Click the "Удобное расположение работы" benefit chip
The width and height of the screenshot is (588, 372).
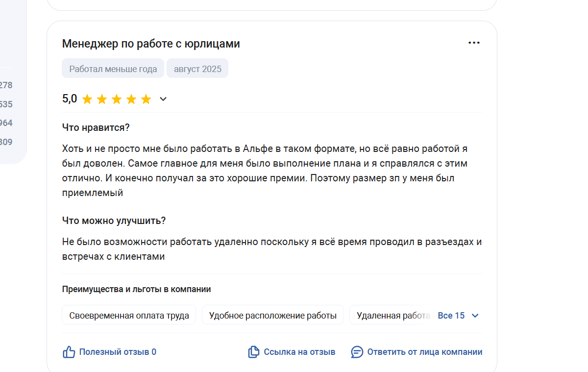[273, 315]
